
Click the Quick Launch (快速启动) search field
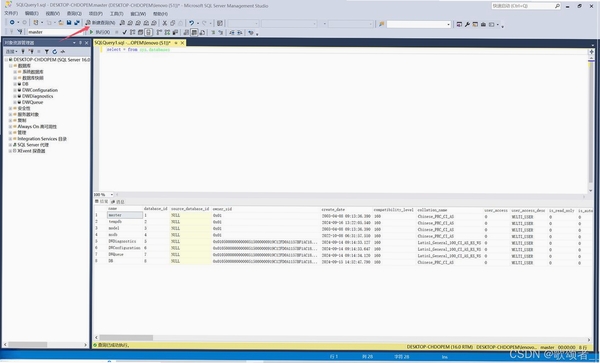point(522,6)
